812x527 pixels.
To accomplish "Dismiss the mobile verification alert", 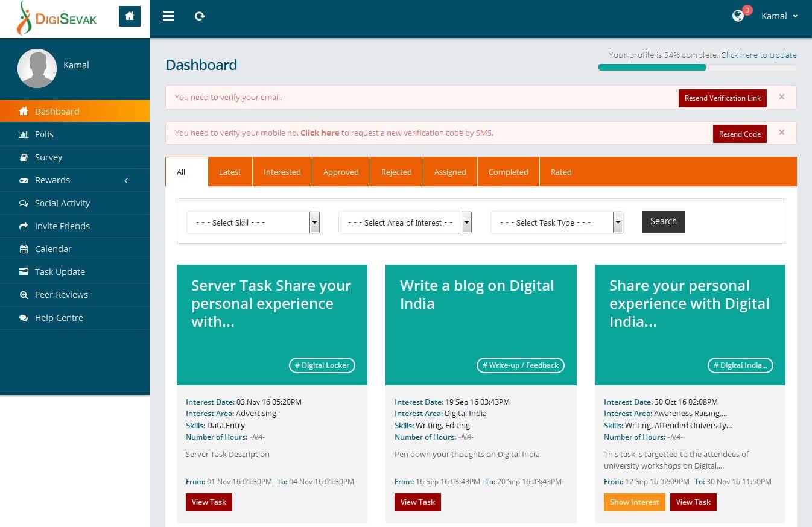I will (781, 133).
